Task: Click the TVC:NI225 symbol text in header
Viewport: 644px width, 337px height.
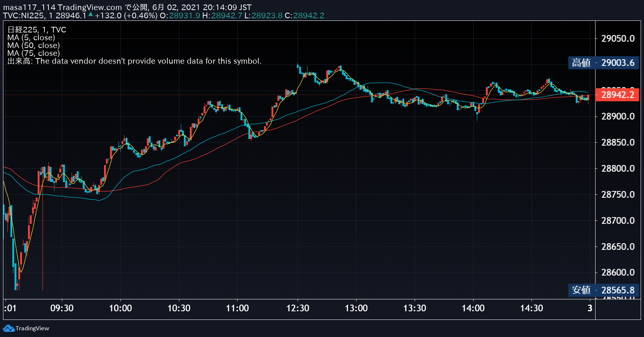Action: coord(24,16)
